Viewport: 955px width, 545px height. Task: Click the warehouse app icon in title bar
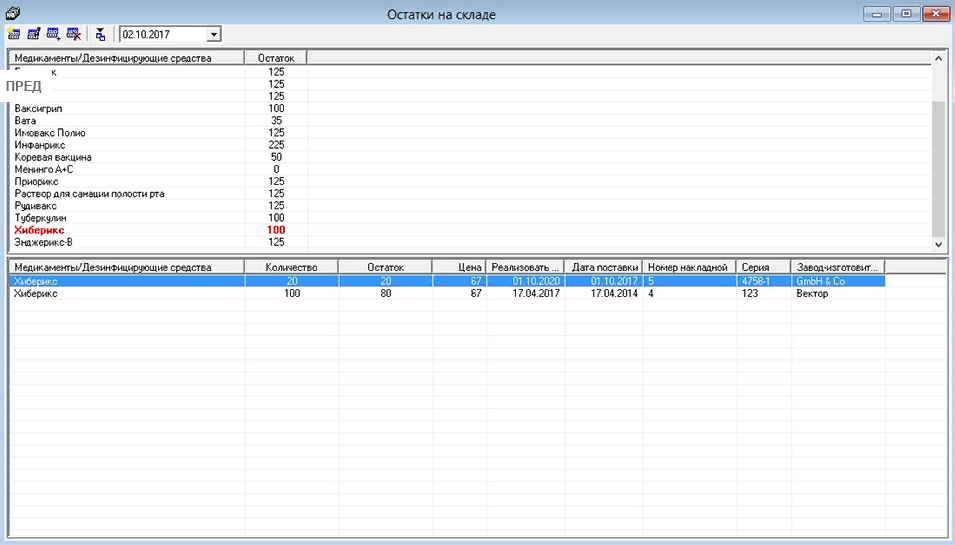coord(13,13)
